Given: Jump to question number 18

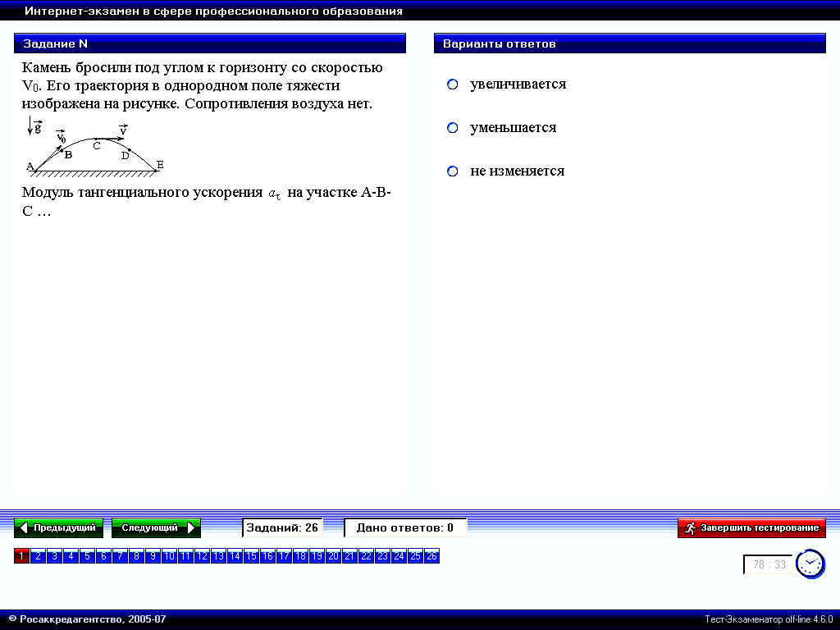Looking at the screenshot, I should tap(300, 556).
